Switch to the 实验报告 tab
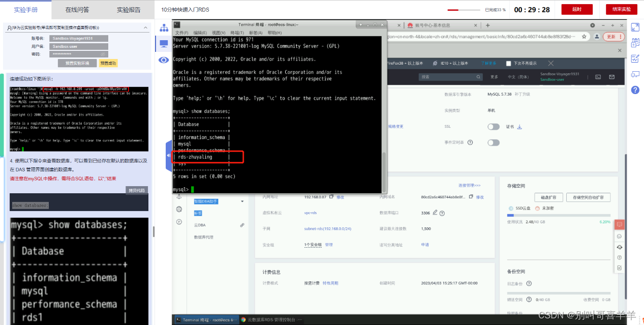 click(x=129, y=9)
